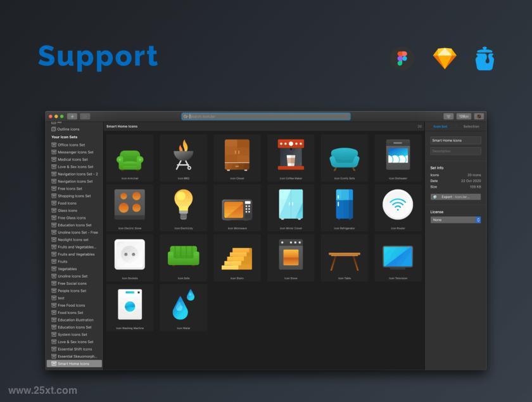Select the Stairs icon
The image size is (532, 402).
(x=237, y=258)
